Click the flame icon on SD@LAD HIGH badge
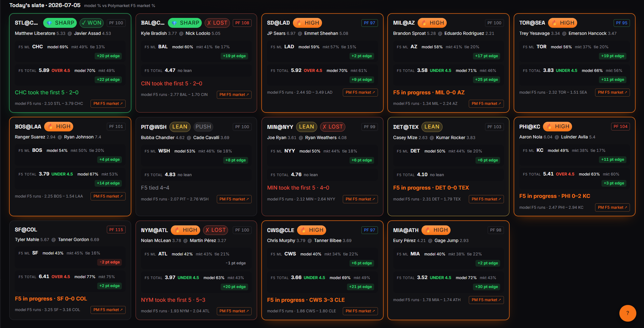This screenshot has width=644, height=328. (x=299, y=23)
